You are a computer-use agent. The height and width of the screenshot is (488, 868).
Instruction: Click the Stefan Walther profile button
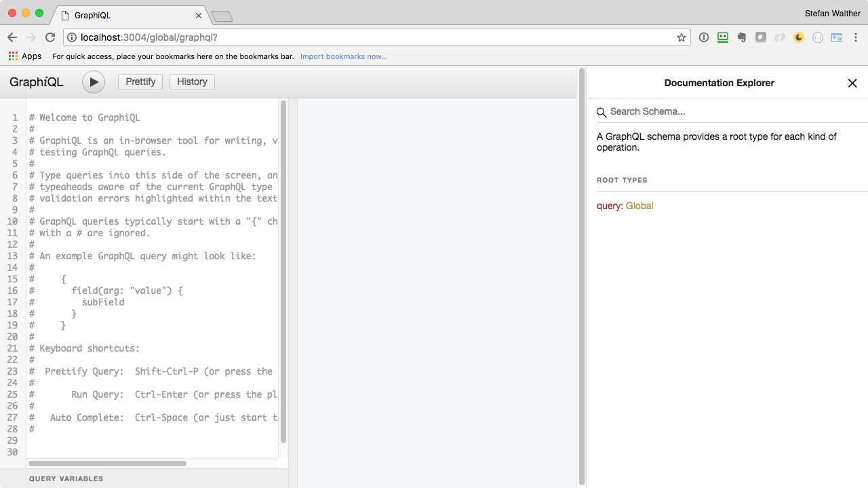(x=832, y=14)
